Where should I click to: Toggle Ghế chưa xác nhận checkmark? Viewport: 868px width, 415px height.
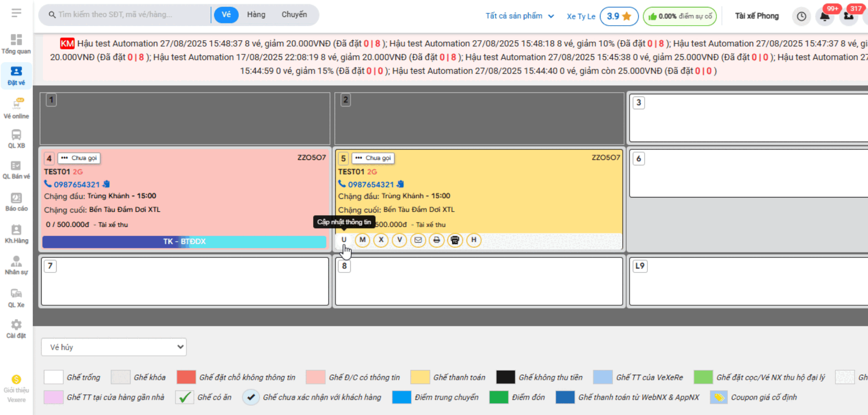point(251,397)
